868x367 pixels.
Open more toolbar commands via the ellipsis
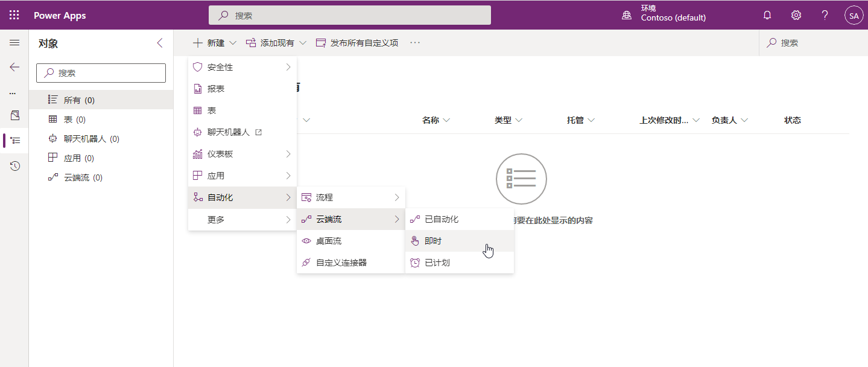tap(414, 42)
